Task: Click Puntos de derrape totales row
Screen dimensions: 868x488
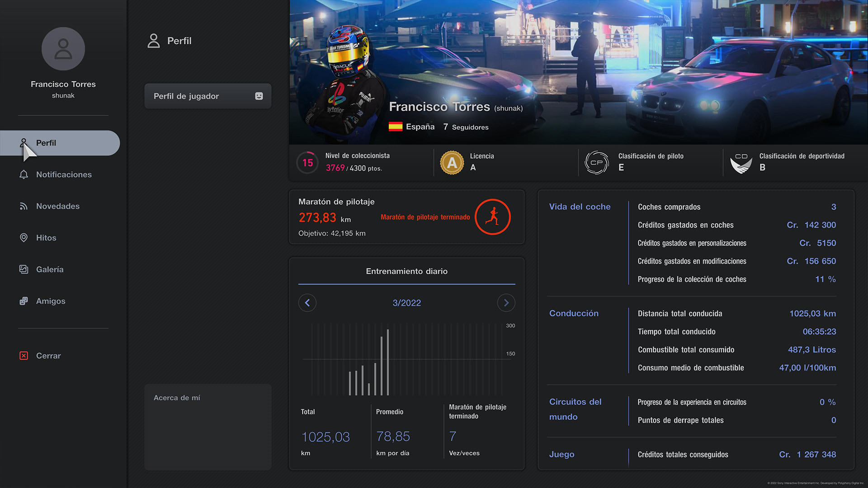Action: pyautogui.click(x=737, y=420)
